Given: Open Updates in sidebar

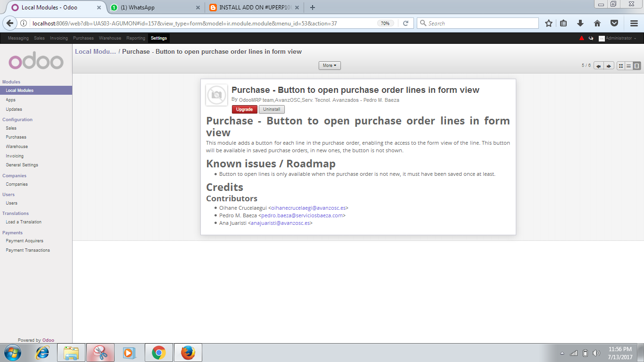Looking at the screenshot, I should (14, 109).
